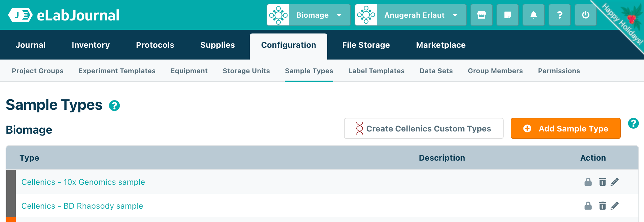Open the Supplies tab
Screen dimensions: 644x222
(218, 45)
